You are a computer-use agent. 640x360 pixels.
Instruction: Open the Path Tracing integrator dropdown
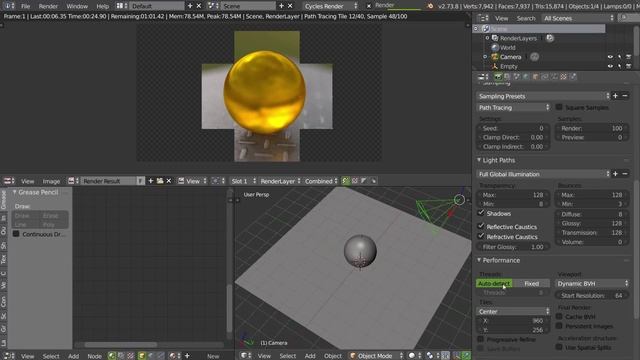[514, 108]
